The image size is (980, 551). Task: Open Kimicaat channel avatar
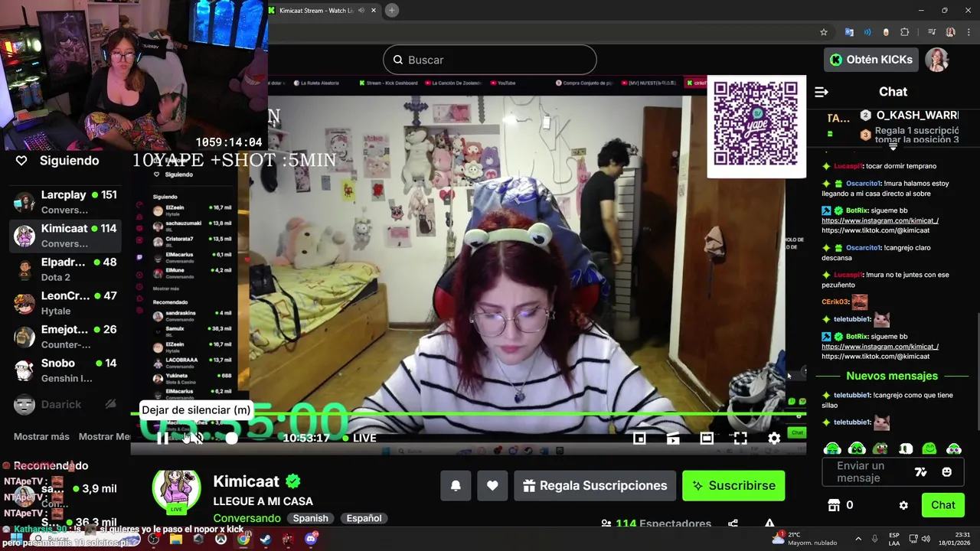pos(177,490)
